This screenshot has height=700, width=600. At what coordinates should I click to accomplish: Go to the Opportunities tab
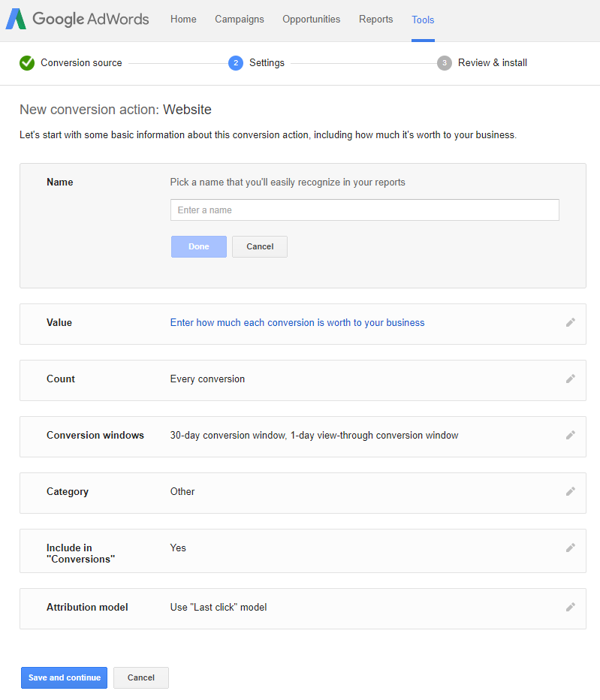tap(311, 20)
